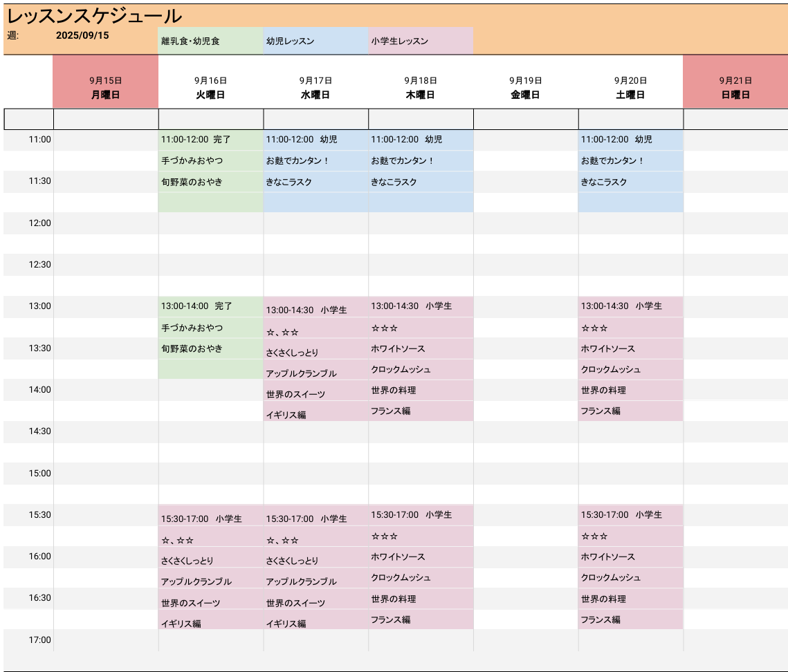Click Wednesday 15:30 lesson's さくさくしっとり cell
This screenshot has width=788, height=672.
click(315, 557)
